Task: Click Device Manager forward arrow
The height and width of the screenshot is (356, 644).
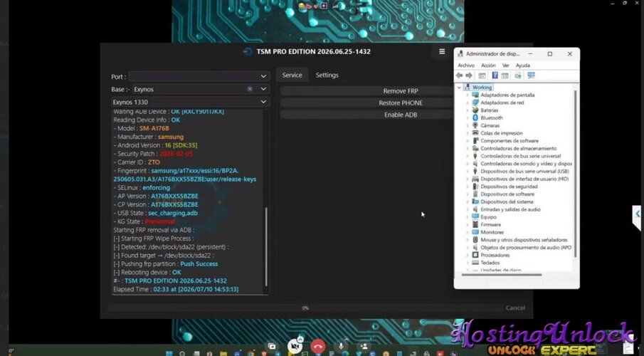Action: (x=469, y=75)
